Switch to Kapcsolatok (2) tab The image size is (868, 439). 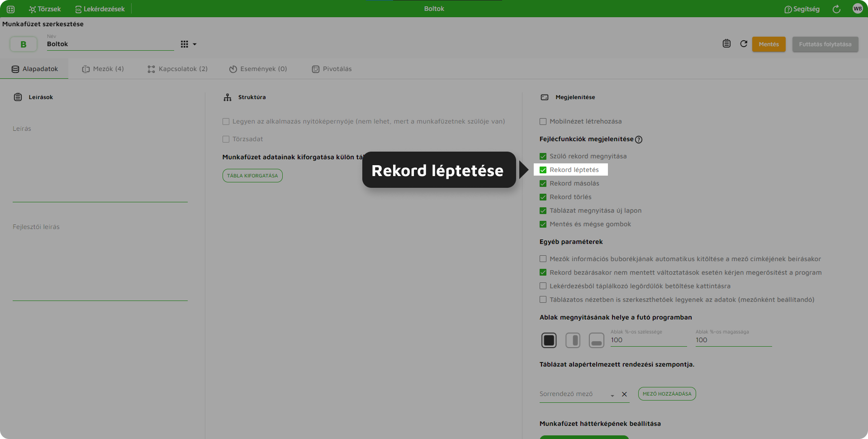(177, 69)
